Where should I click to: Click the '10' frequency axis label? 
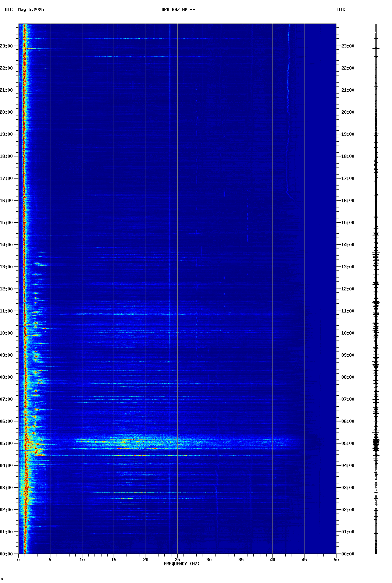pos(82,560)
